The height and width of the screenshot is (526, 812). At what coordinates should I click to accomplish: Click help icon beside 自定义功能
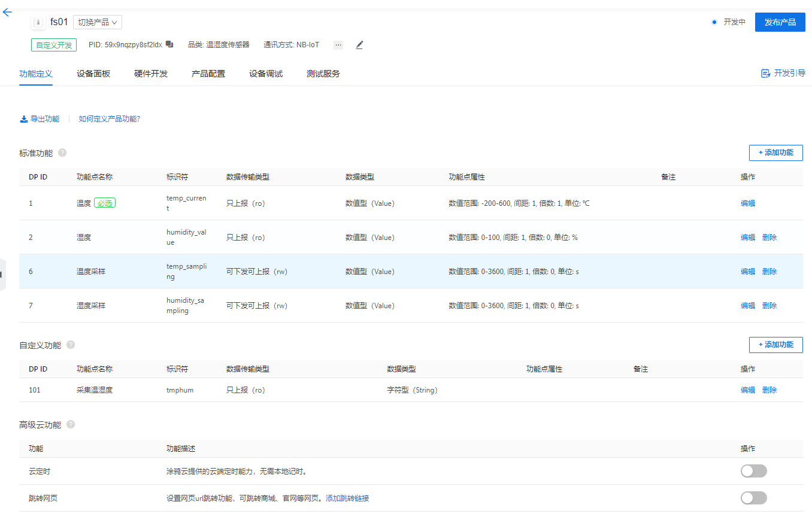coord(71,345)
